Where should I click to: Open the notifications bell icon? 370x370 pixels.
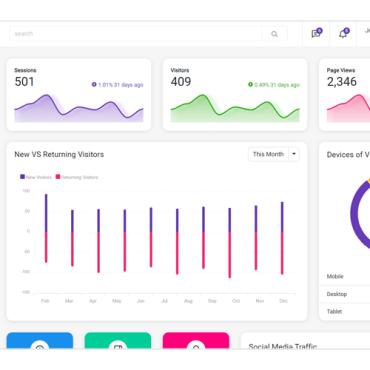coord(344,33)
